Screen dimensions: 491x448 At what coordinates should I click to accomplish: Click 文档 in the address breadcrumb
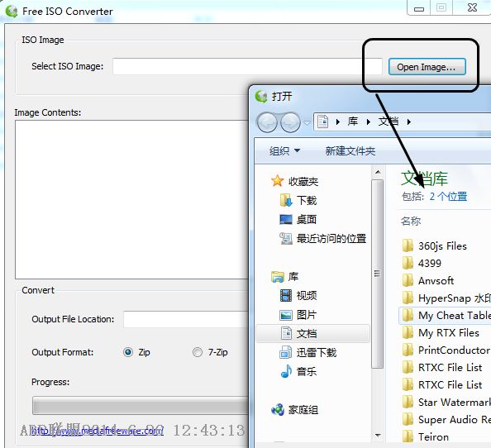(389, 122)
